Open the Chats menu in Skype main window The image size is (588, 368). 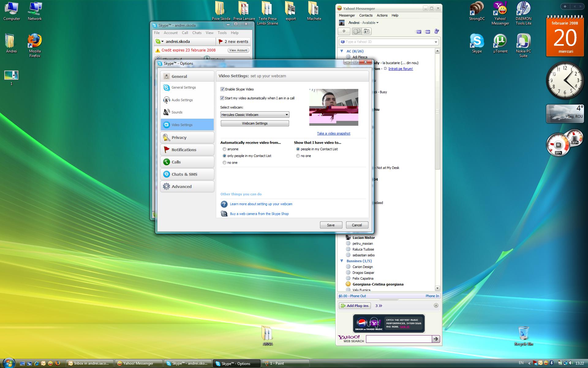pos(197,33)
